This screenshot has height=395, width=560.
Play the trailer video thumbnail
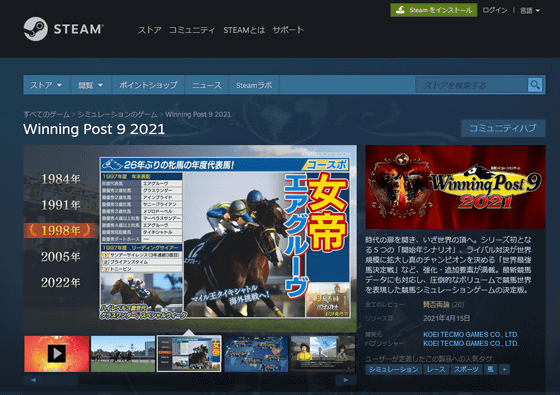56,354
